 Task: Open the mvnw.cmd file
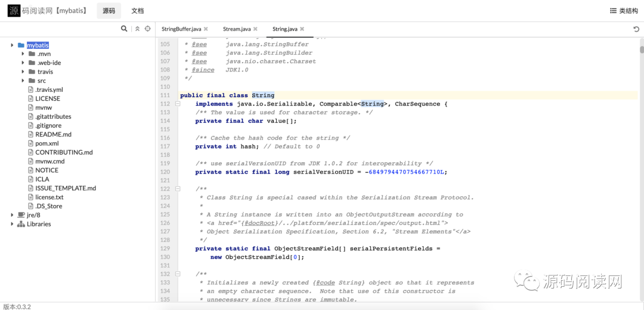[50, 162]
